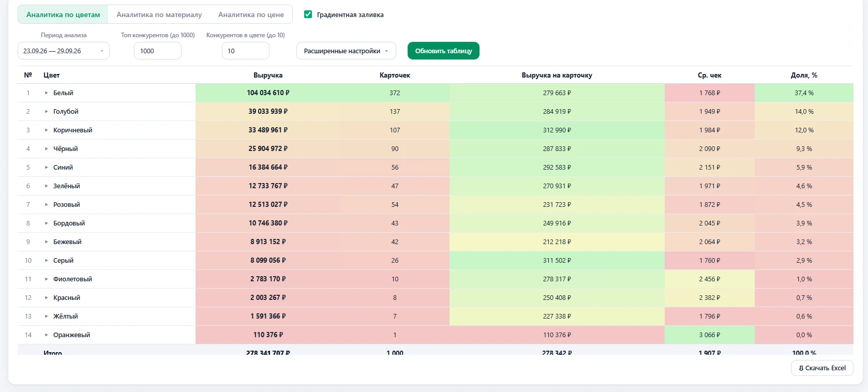Screen dimensions: 868x392
Task: Expand the Белый color row
Action: click(46, 93)
